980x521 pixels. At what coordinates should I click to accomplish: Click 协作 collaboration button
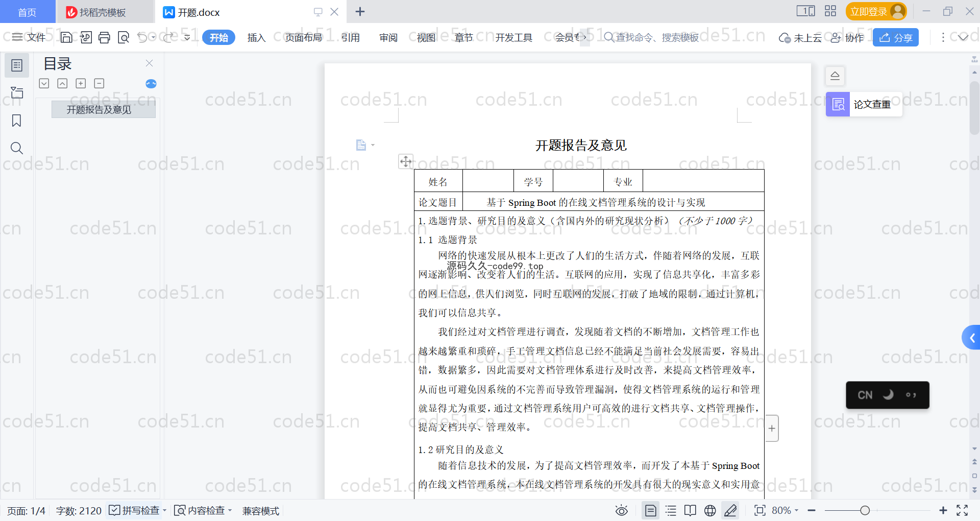pos(847,37)
